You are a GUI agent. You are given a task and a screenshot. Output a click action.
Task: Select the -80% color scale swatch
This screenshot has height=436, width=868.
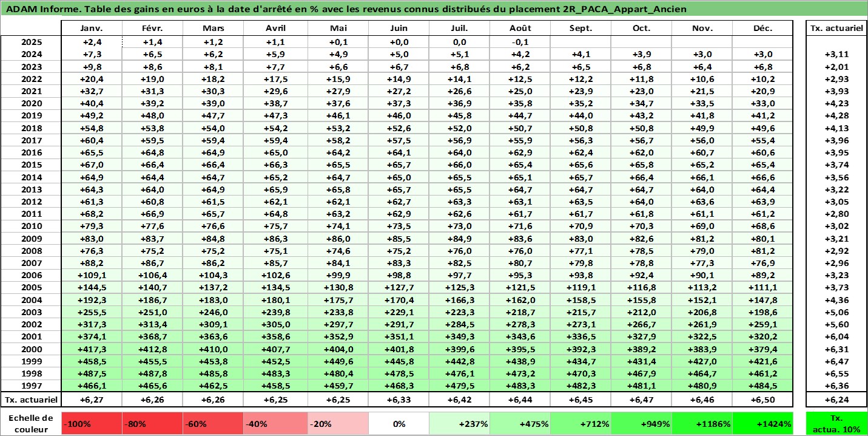click(152, 424)
